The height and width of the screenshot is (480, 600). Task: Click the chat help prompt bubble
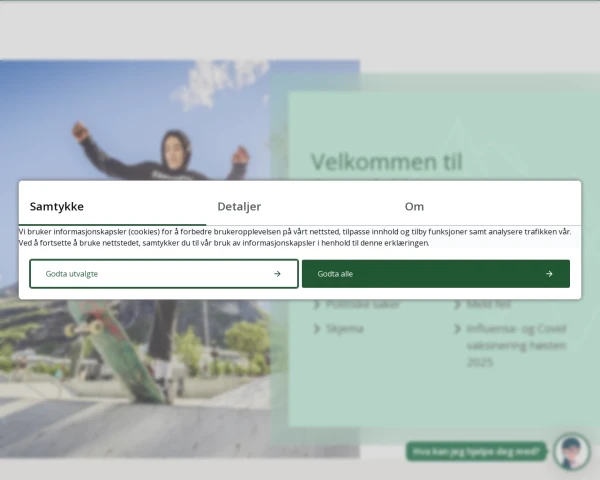click(x=476, y=452)
